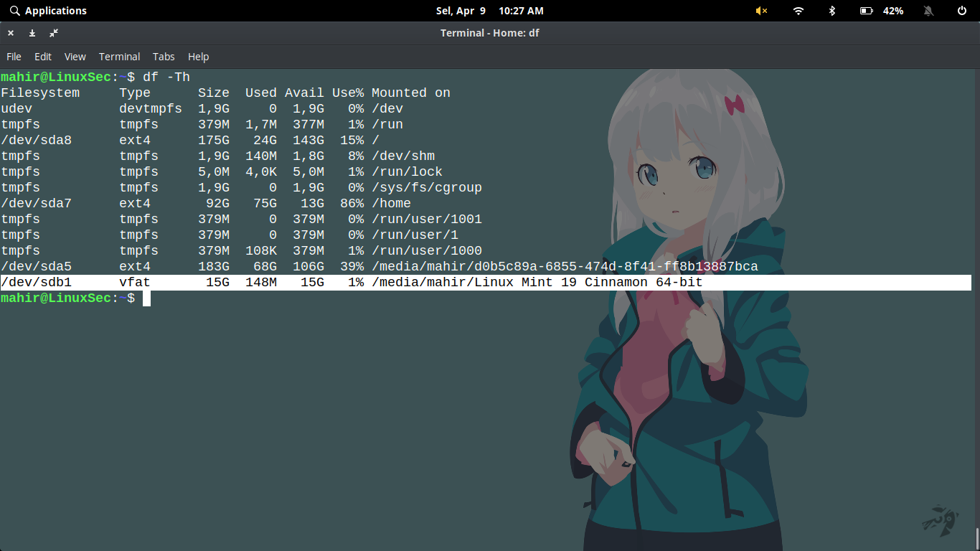This screenshot has width=980, height=551.
Task: Open the Wi-Fi network indicator
Action: tap(798, 11)
